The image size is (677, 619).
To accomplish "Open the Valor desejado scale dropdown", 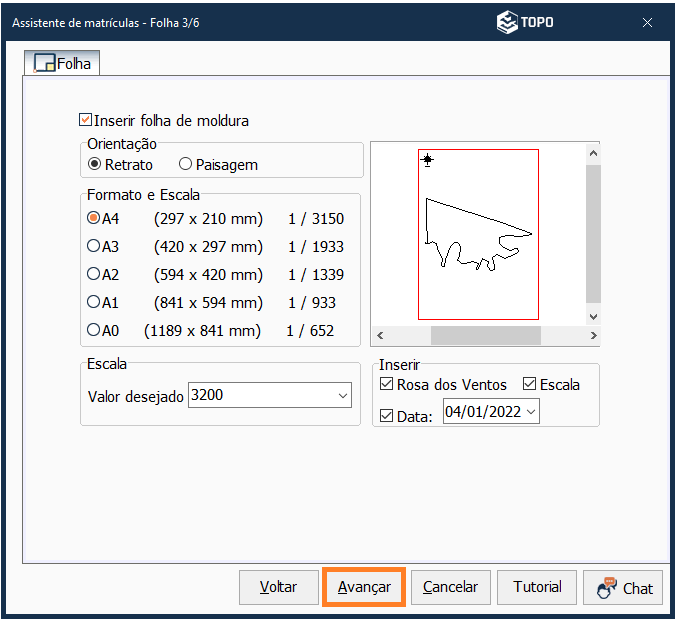I will point(343,396).
